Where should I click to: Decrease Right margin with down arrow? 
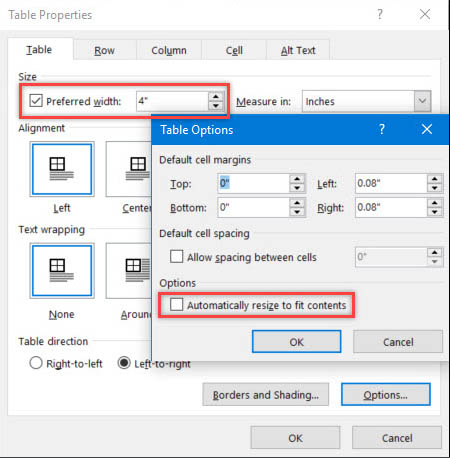(435, 212)
